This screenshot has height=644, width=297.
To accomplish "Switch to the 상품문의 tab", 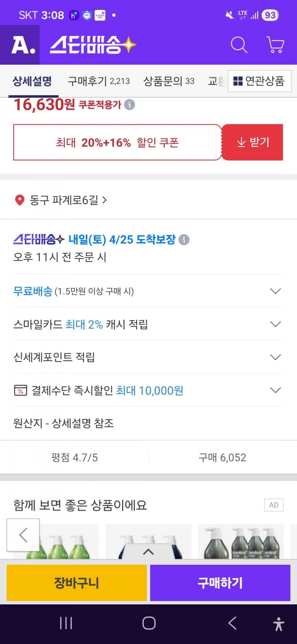I will click(169, 81).
